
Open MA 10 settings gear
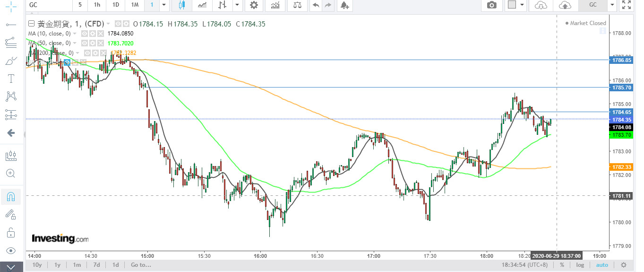click(x=92, y=34)
